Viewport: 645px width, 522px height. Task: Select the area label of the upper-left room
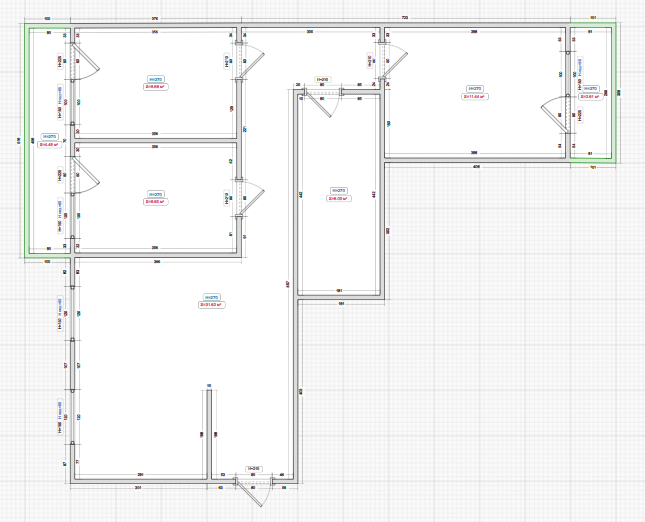[155, 87]
